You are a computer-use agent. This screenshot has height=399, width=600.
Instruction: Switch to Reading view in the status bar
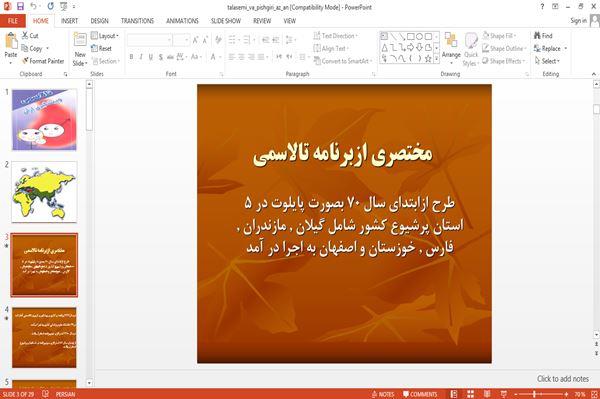click(487, 394)
